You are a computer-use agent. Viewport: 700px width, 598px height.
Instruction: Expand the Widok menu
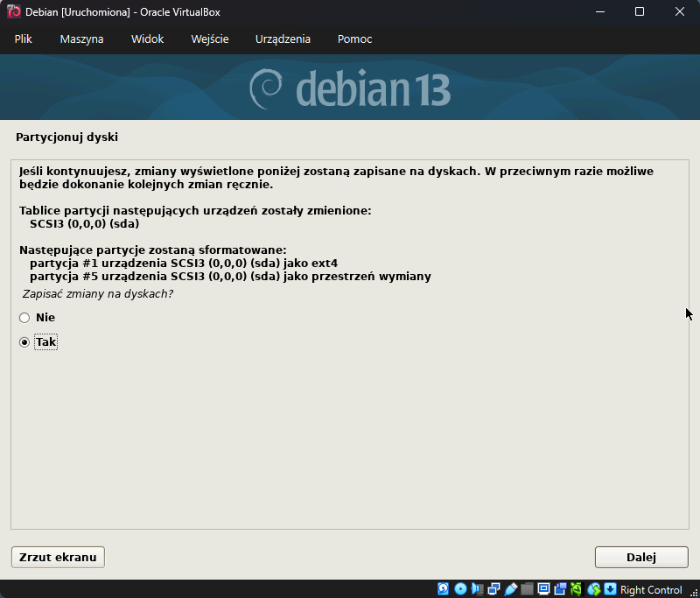[147, 39]
